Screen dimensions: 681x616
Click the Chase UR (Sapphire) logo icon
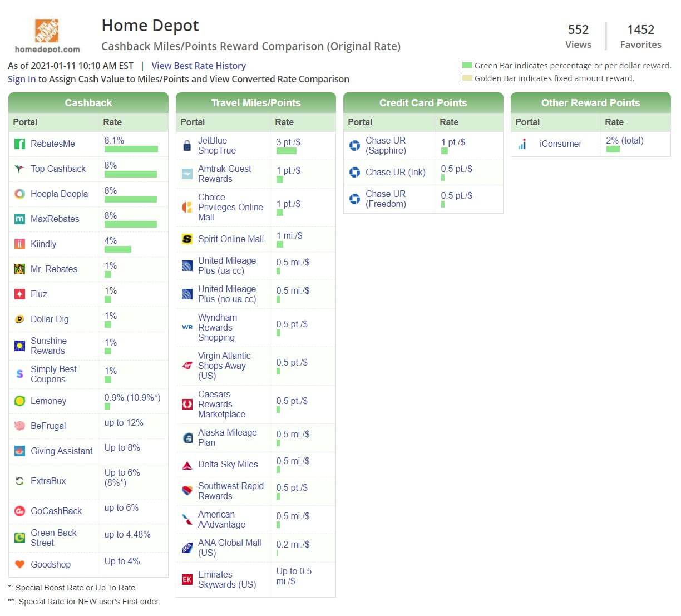[x=354, y=145]
